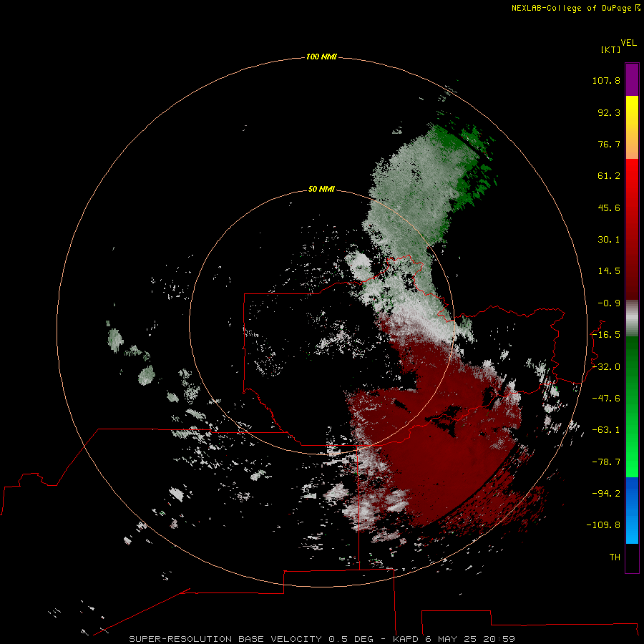This screenshot has height=644, width=644.
Task: Click the 14.5 scale value
Action: pos(609,271)
